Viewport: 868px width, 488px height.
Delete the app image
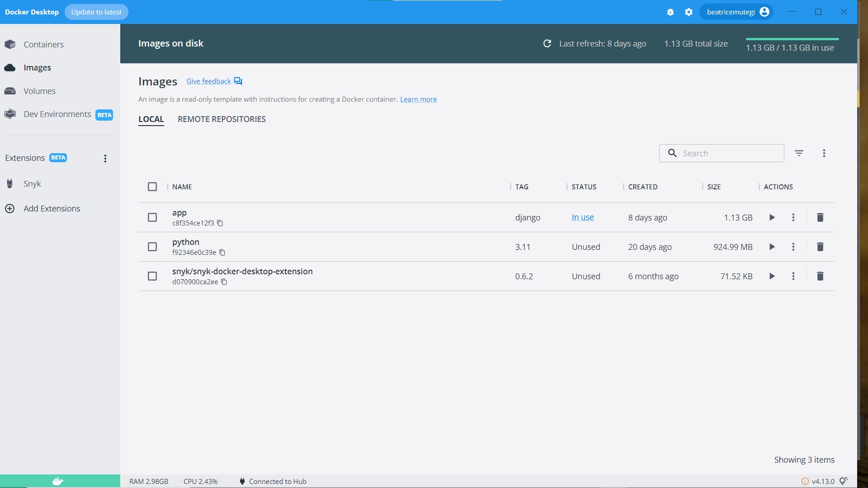(820, 217)
